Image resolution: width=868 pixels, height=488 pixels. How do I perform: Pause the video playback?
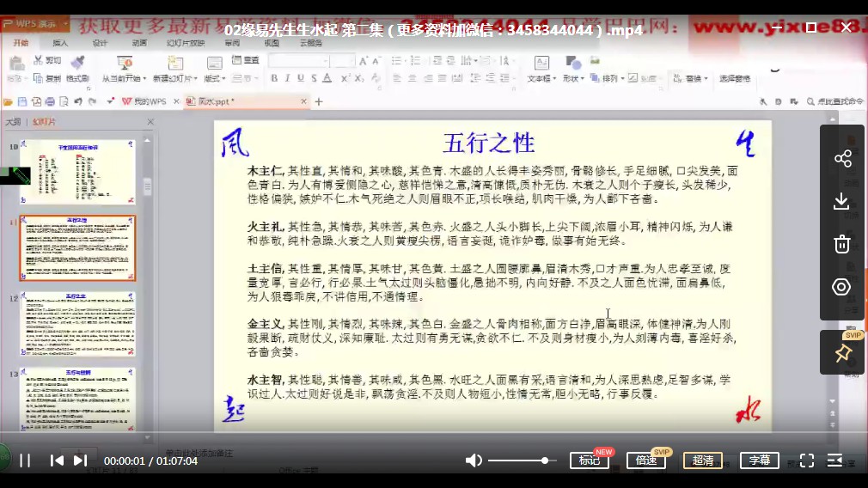[25, 461]
